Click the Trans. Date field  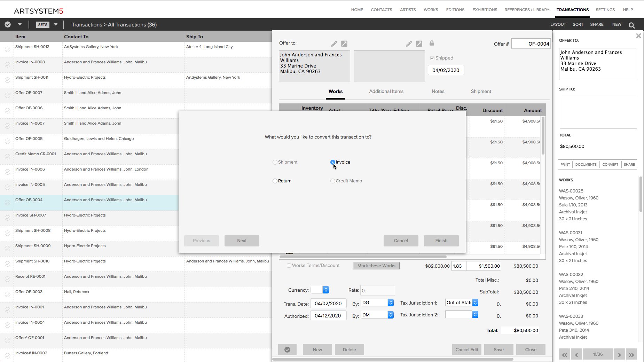click(328, 303)
